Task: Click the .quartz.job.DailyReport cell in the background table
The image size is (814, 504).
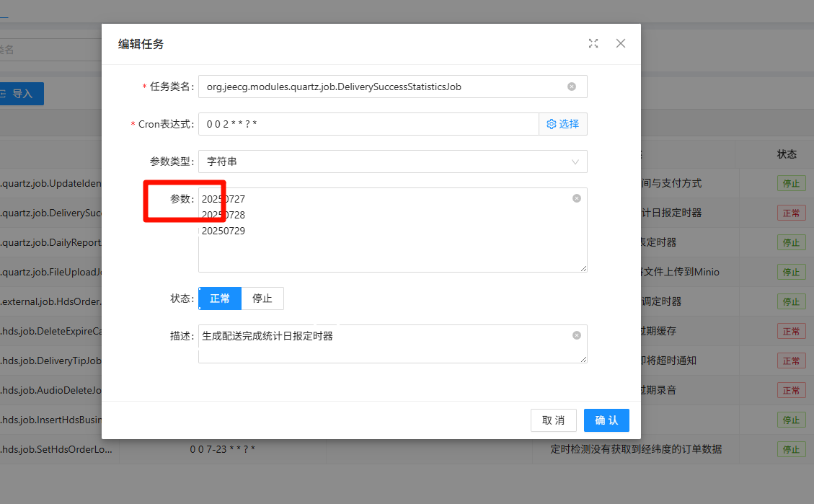Action: coord(51,242)
